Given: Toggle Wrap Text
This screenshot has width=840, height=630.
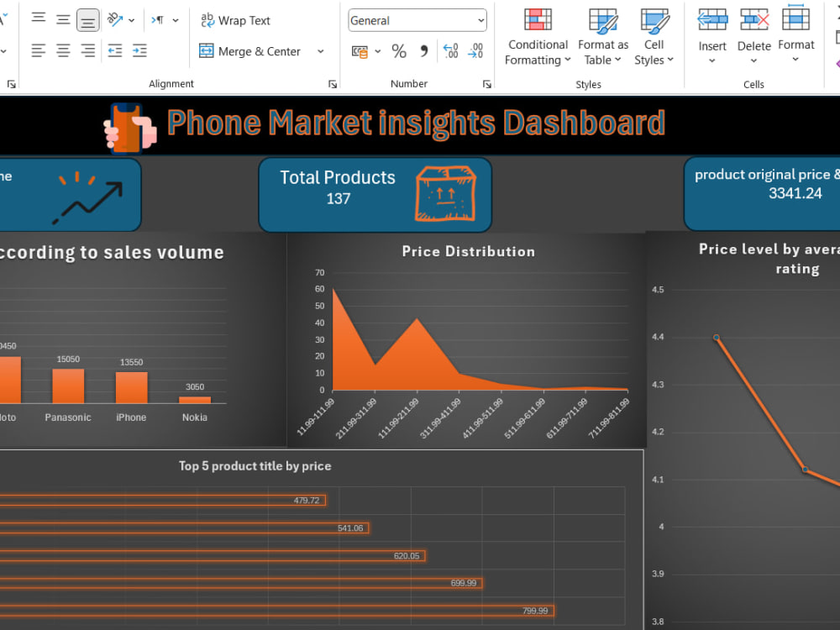Looking at the screenshot, I should coord(235,20).
